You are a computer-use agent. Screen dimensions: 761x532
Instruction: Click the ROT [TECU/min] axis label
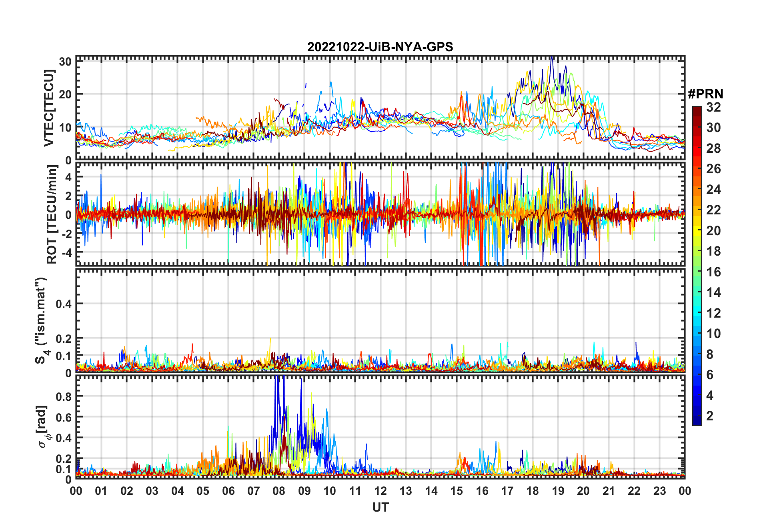pyautogui.click(x=52, y=214)
